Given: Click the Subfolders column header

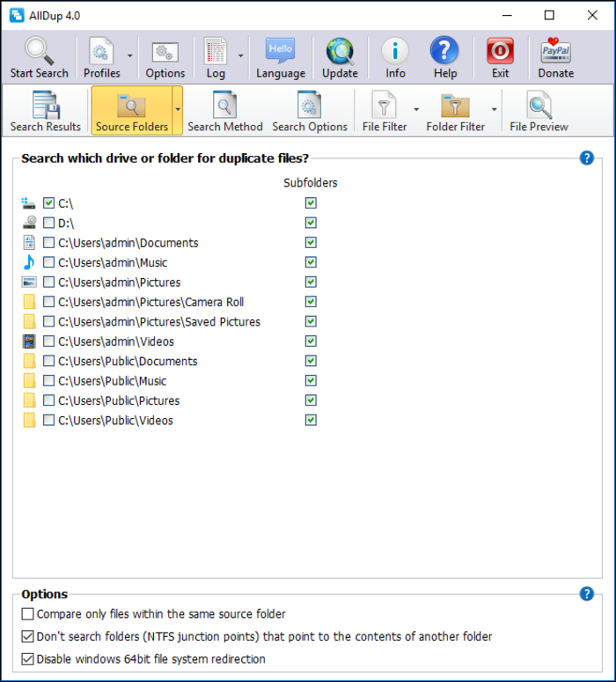Looking at the screenshot, I should 310,183.
